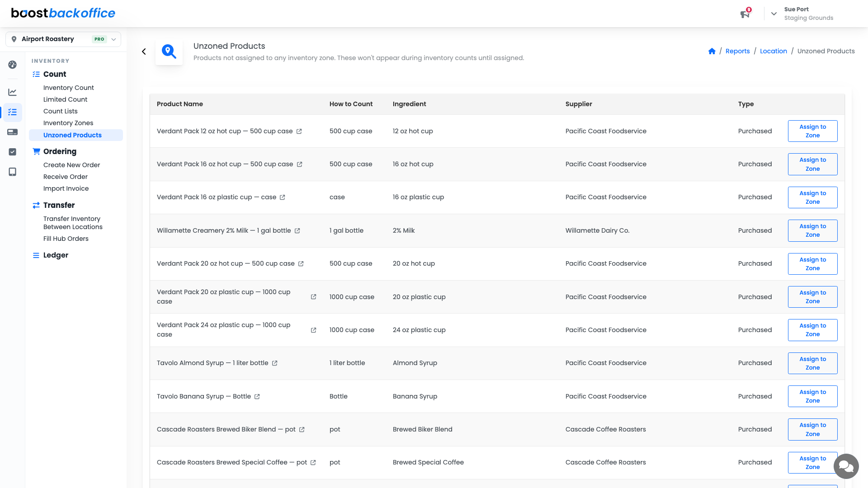Open Count Lists in the sidebar
The width and height of the screenshot is (868, 488).
click(x=60, y=111)
